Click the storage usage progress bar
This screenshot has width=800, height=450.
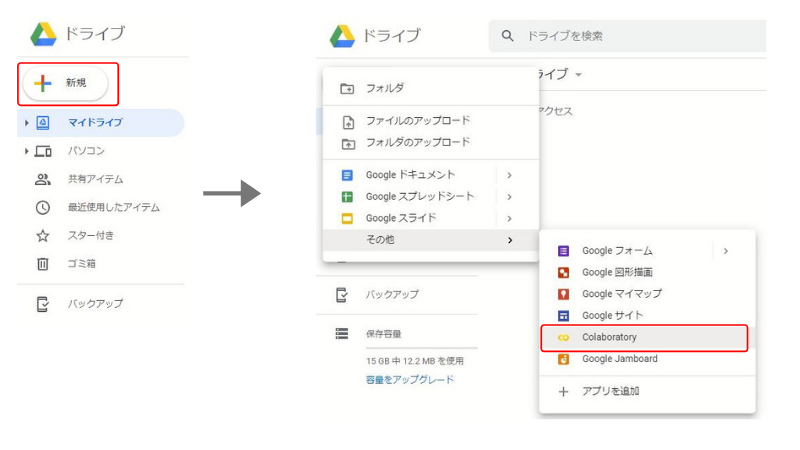pos(421,348)
